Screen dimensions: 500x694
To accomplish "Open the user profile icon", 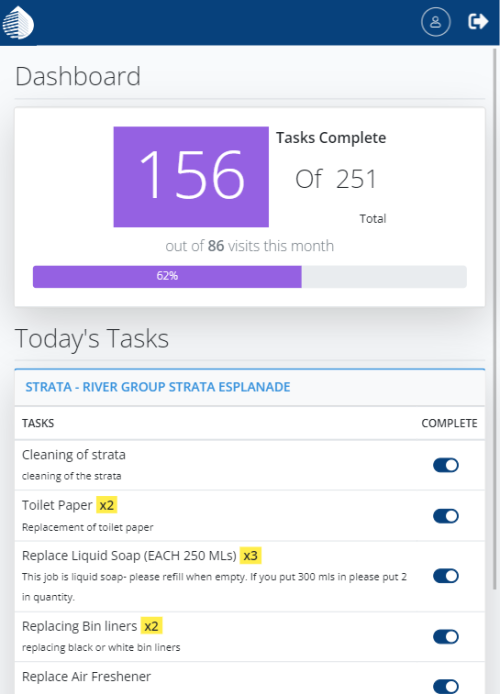I will [x=436, y=21].
